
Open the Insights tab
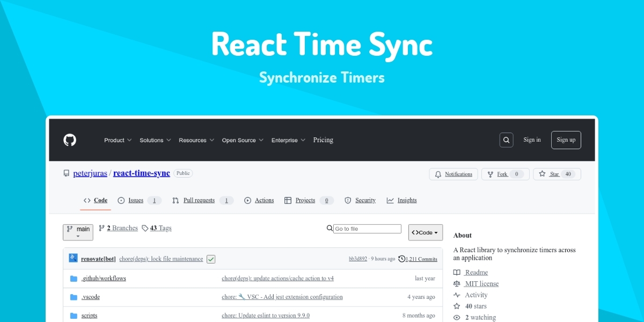pos(407,200)
